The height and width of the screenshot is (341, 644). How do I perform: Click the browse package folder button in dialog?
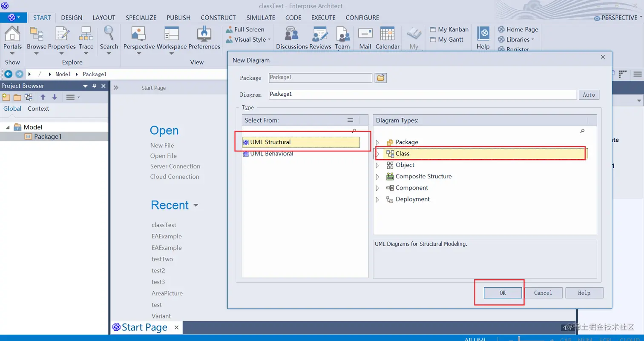click(x=381, y=78)
